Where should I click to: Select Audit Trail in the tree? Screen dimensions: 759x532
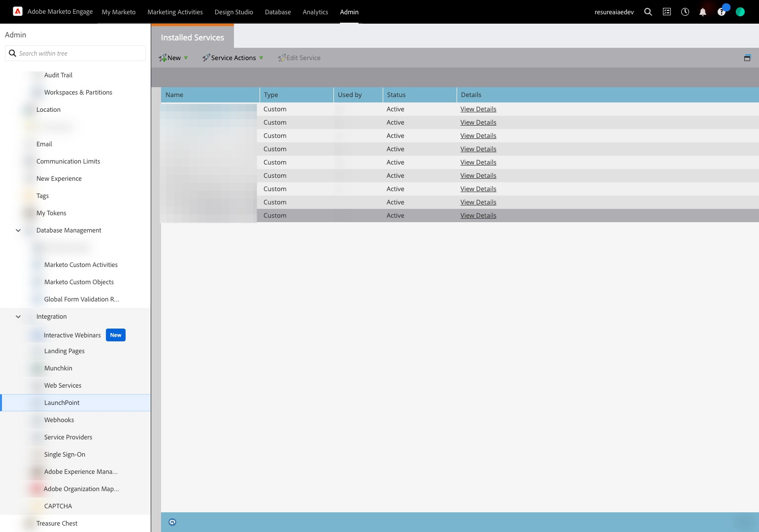click(58, 75)
